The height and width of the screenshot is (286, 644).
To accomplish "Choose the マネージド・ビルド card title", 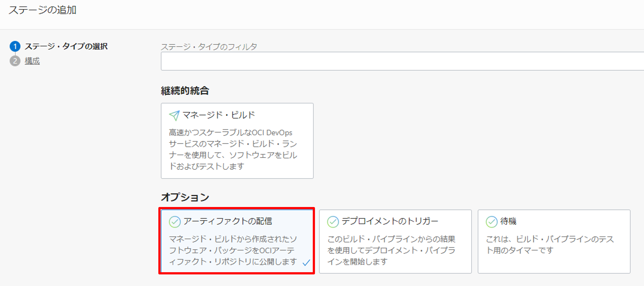I will [x=219, y=115].
